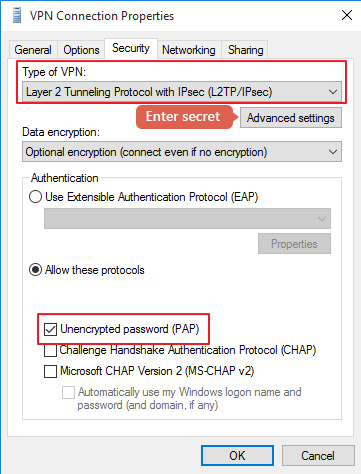The width and height of the screenshot is (361, 474).
Task: Click OK to save settings
Action: 237,455
